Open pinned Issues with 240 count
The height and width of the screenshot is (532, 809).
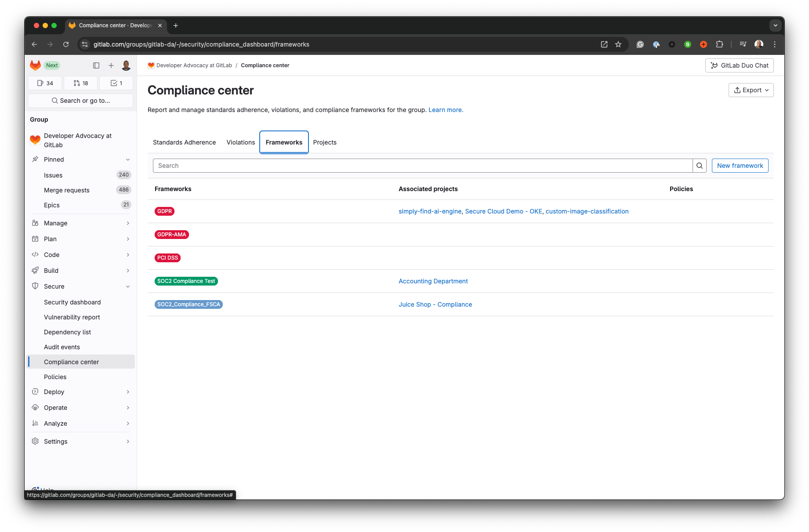click(x=81, y=175)
